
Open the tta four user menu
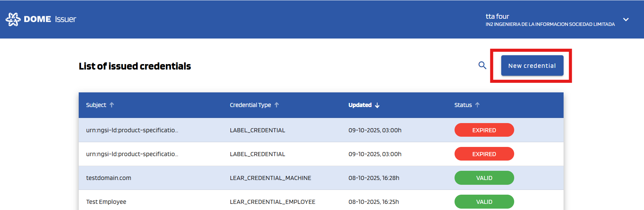(x=497, y=16)
